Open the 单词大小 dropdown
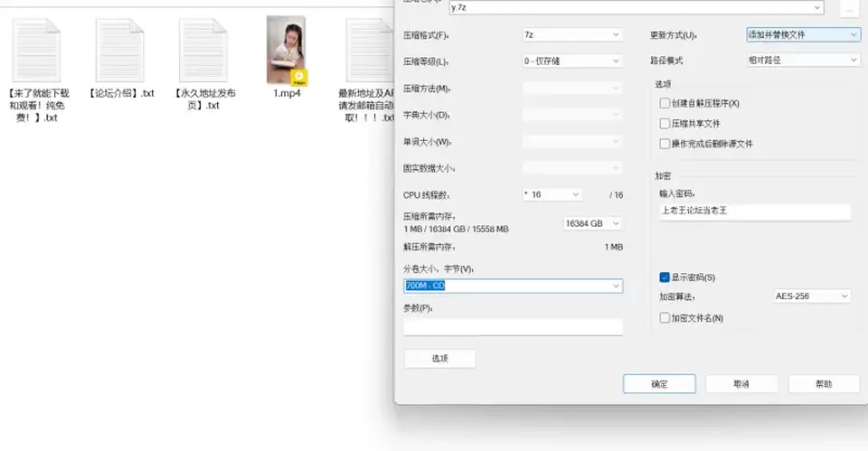This screenshot has height=451, width=868. [x=572, y=142]
